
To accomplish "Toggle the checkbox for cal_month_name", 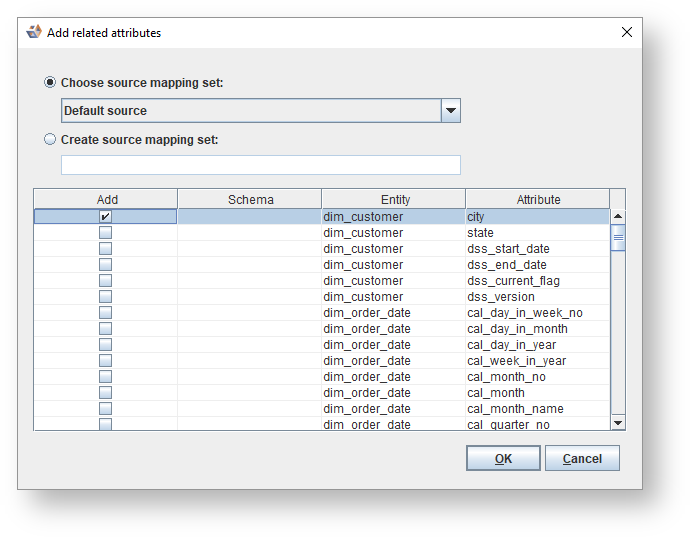I will tap(105, 409).
